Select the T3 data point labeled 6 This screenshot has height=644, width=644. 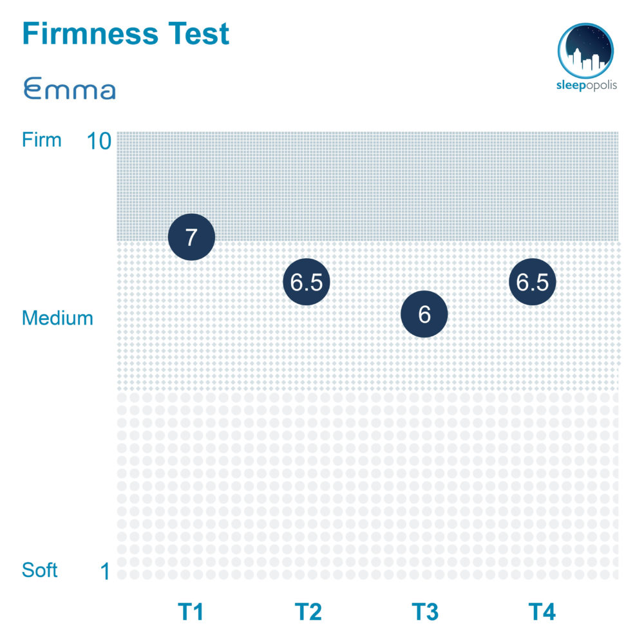(424, 314)
